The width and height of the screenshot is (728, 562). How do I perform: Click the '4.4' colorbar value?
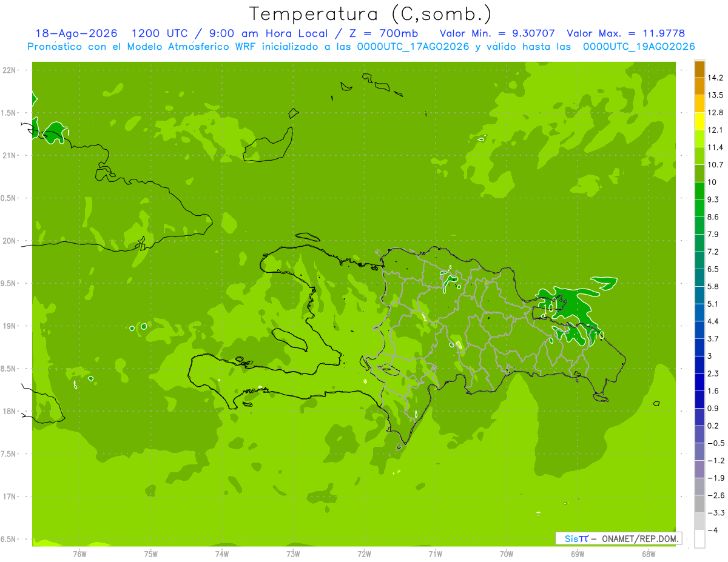point(713,321)
